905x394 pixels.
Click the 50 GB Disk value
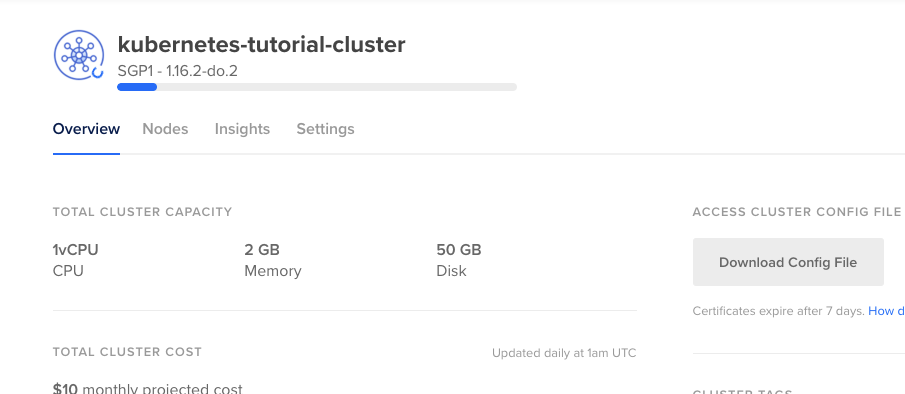click(x=459, y=250)
